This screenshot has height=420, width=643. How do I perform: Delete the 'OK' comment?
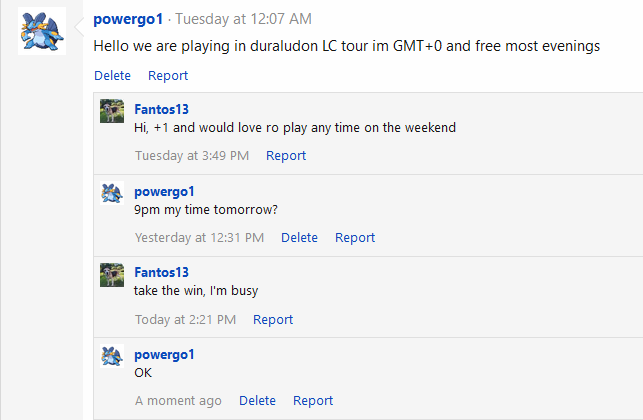[258, 400]
